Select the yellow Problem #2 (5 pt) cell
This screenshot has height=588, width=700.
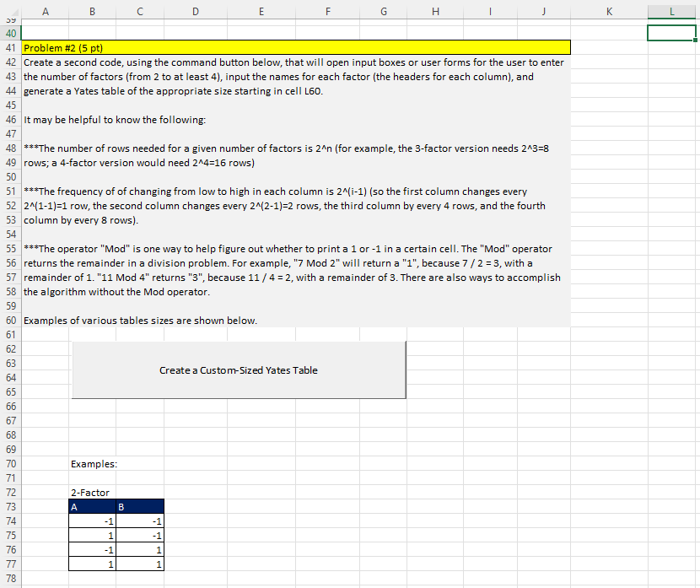click(x=296, y=48)
